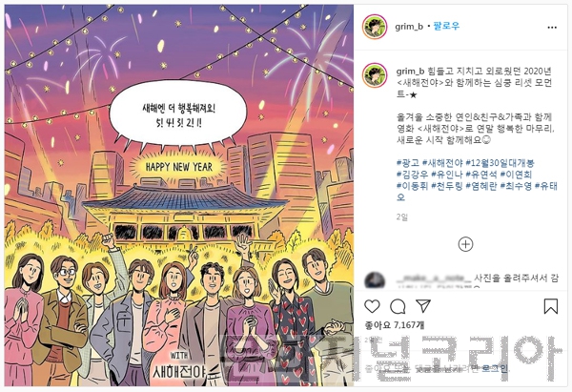
Task: Open comments with the speech bubble icon
Action: click(x=398, y=306)
